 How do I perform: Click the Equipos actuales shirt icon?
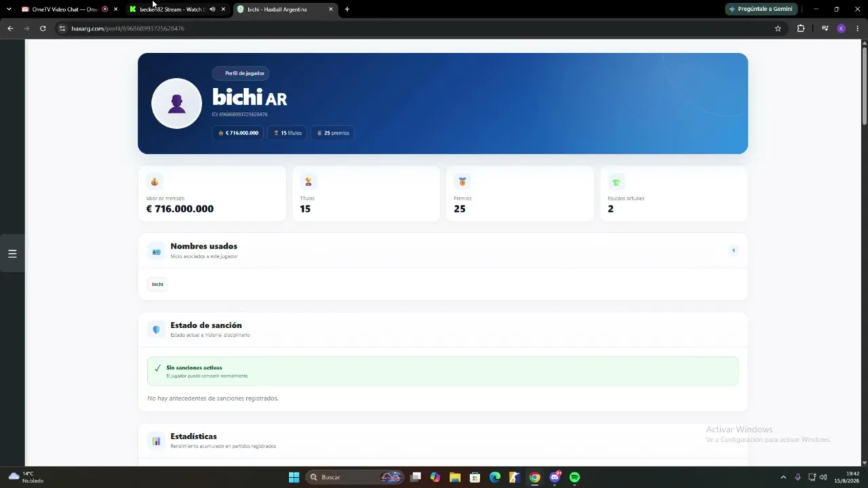tap(616, 182)
